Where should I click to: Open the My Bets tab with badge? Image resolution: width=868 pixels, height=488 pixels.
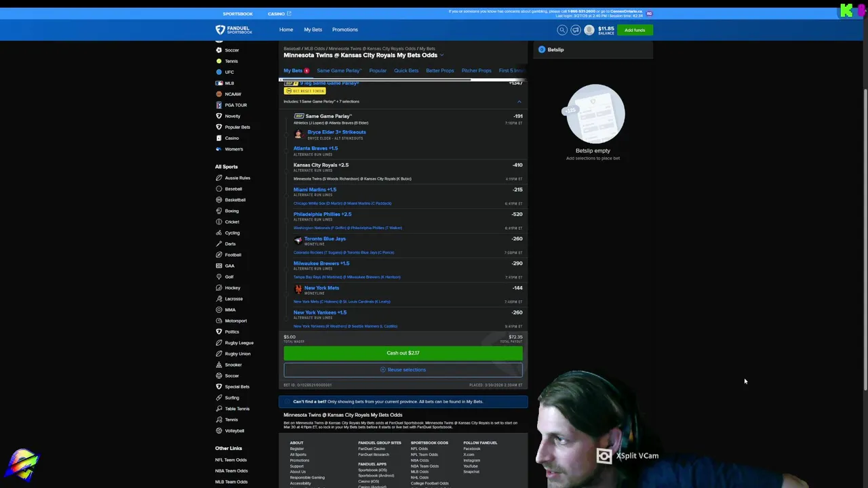(296, 70)
